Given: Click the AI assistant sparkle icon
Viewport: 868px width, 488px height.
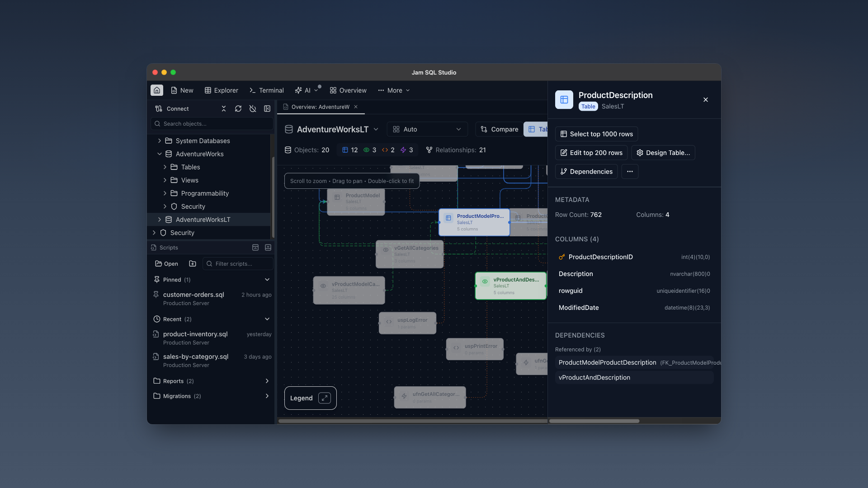Looking at the screenshot, I should [299, 90].
